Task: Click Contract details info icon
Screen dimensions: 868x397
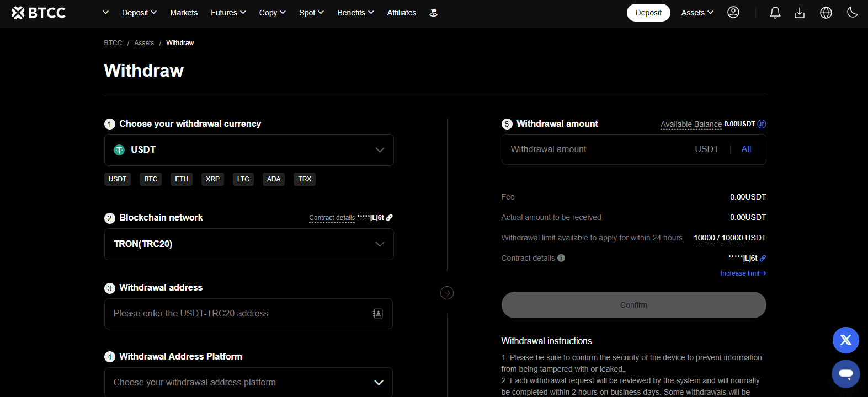Action: 561,258
